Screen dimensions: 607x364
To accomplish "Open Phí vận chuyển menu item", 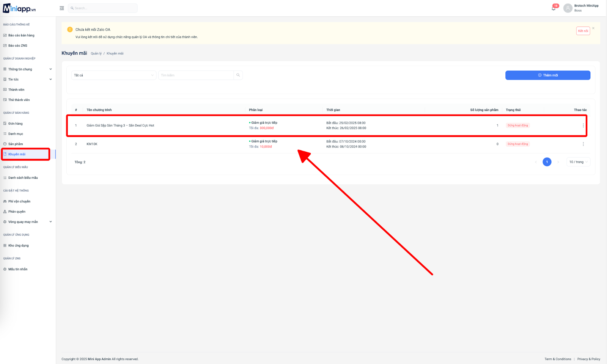I will point(19,201).
